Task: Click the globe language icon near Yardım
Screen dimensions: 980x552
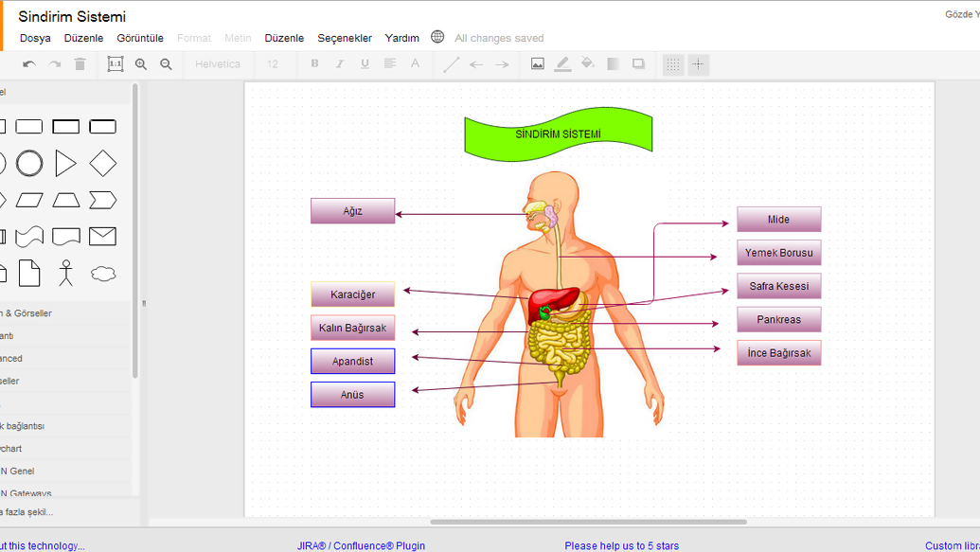Action: coord(437,37)
